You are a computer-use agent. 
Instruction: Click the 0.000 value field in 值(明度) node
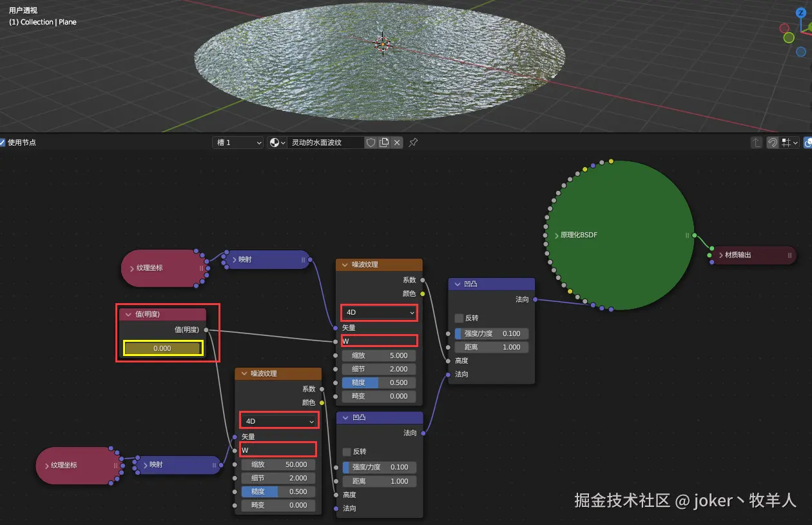click(x=162, y=348)
